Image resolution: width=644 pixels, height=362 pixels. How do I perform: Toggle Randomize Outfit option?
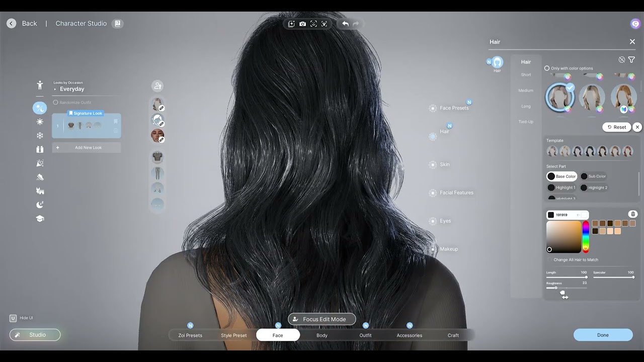click(x=55, y=103)
